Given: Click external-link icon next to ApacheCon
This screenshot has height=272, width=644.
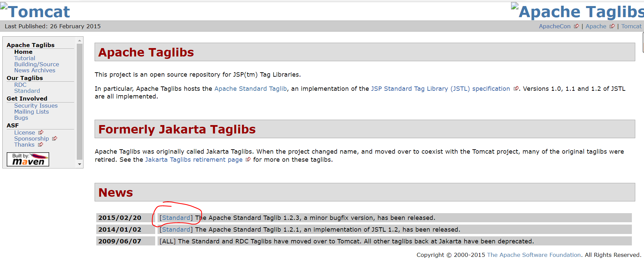Looking at the screenshot, I should tap(576, 26).
